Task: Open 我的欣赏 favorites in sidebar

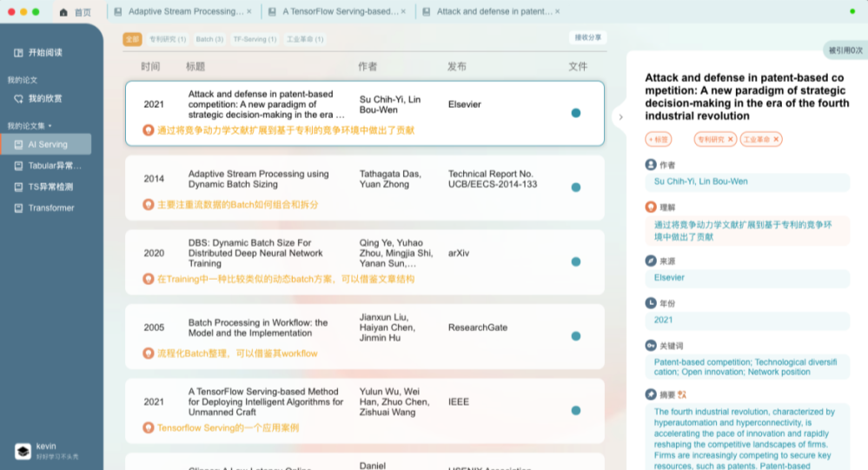Action: 44,99
